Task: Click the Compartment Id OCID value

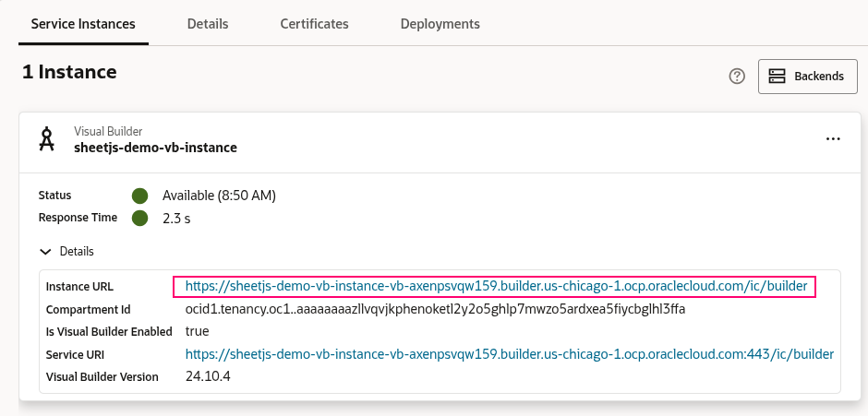Action: point(435,309)
